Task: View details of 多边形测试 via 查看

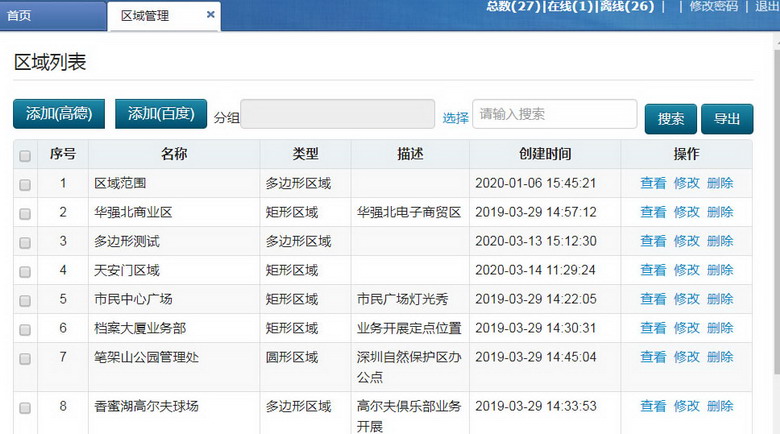Action: coord(653,241)
